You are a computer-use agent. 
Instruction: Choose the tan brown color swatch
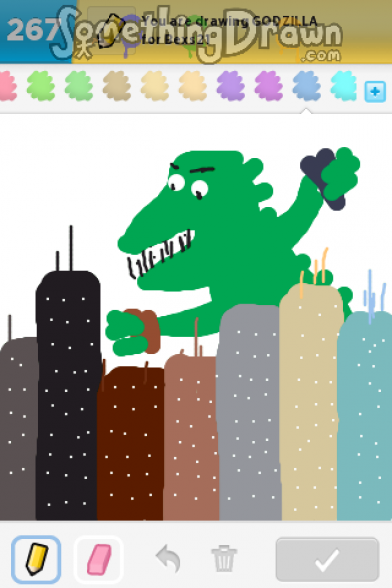pos(117,86)
